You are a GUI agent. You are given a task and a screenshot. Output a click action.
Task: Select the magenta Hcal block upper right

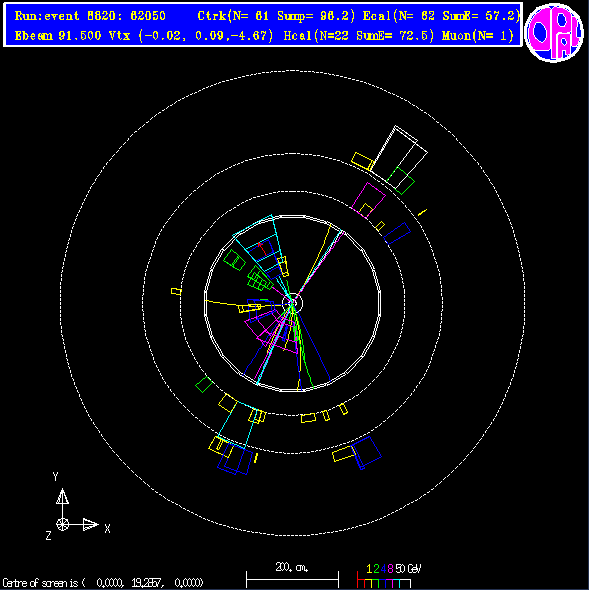click(368, 200)
